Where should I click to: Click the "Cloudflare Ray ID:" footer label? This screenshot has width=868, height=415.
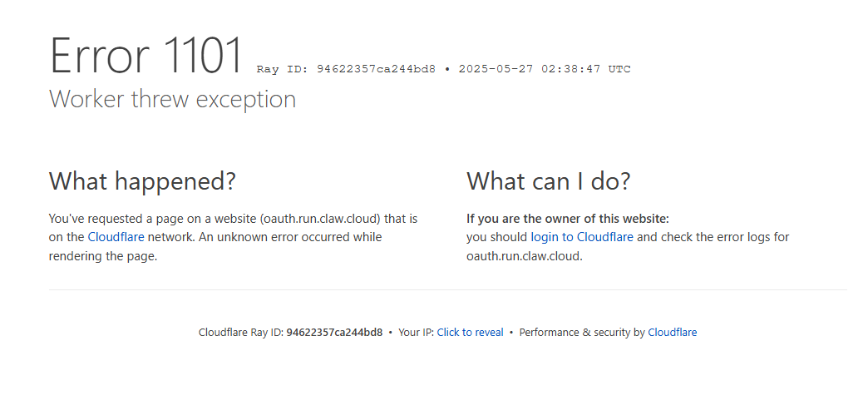[241, 333]
